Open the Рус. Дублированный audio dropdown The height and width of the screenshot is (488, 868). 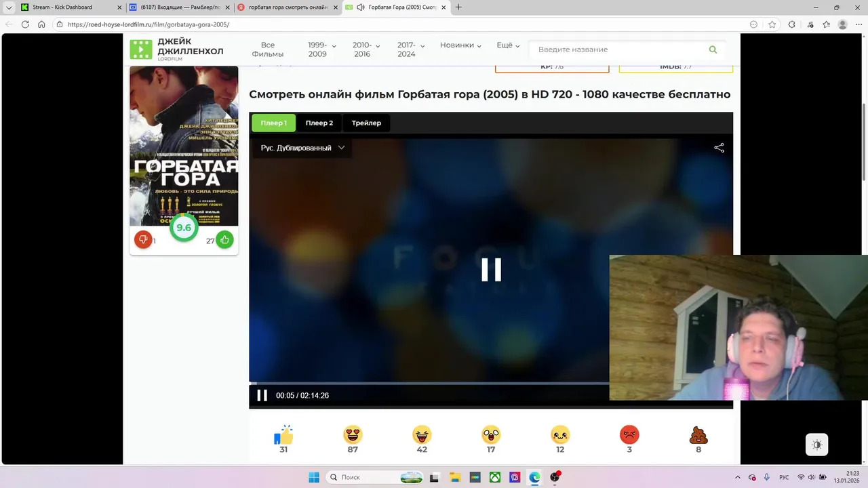(302, 148)
